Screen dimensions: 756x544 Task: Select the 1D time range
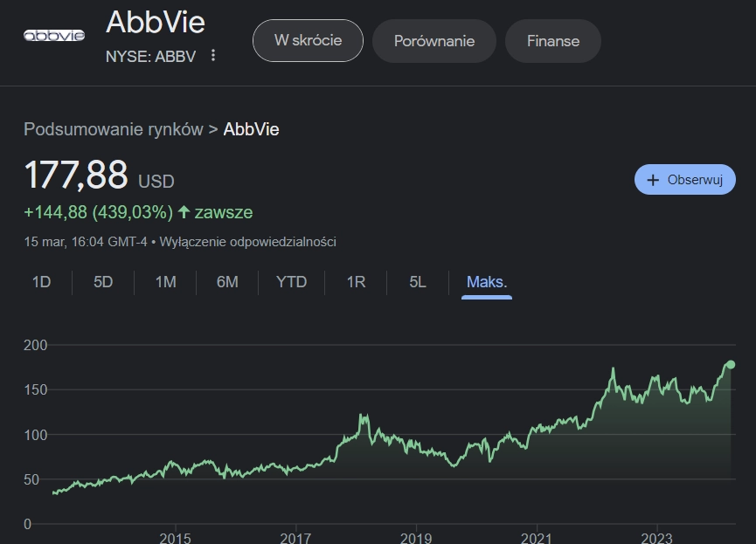tap(41, 282)
